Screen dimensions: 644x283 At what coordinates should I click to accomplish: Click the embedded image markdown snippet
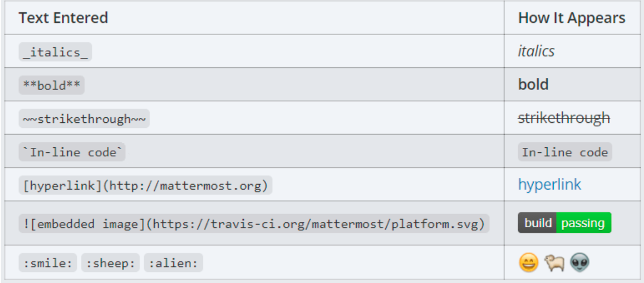[x=254, y=223]
